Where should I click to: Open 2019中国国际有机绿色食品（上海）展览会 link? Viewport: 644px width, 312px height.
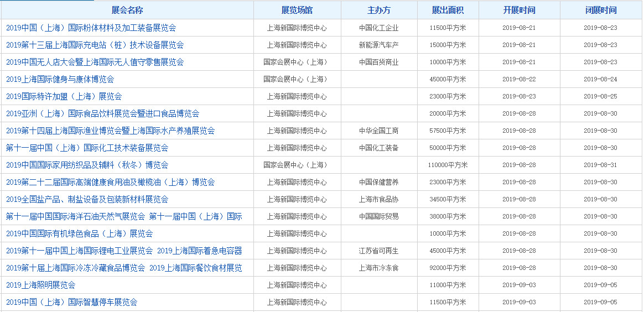(x=79, y=233)
